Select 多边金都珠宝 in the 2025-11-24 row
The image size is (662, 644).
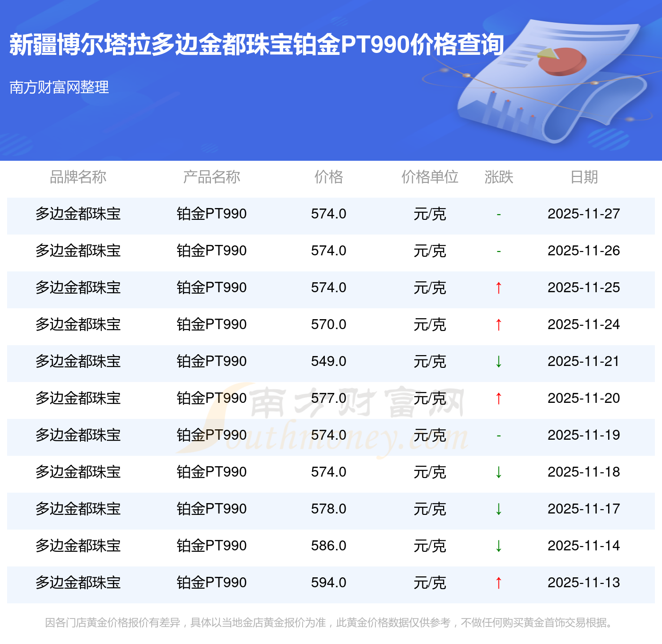pos(78,324)
